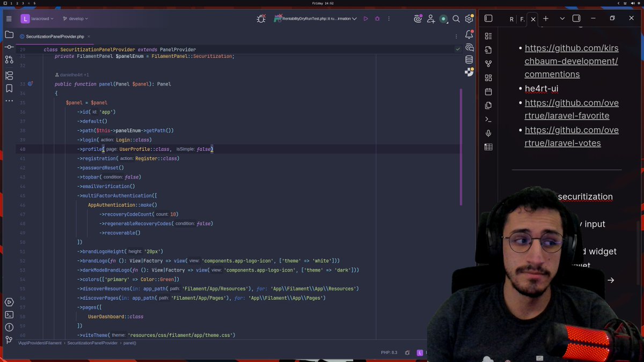Image resolution: width=644 pixels, height=362 pixels.
Task: Click the he4rt-ui list item text
Action: [x=541, y=88]
